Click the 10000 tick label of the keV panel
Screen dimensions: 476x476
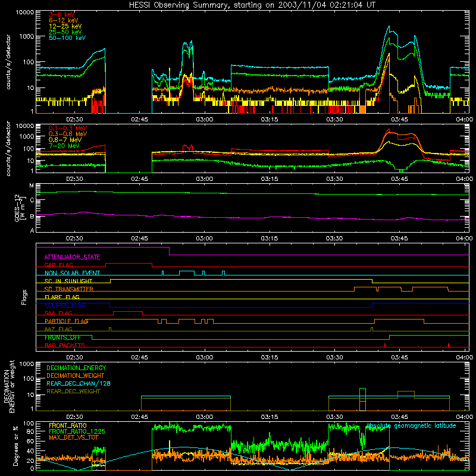tap(25, 12)
